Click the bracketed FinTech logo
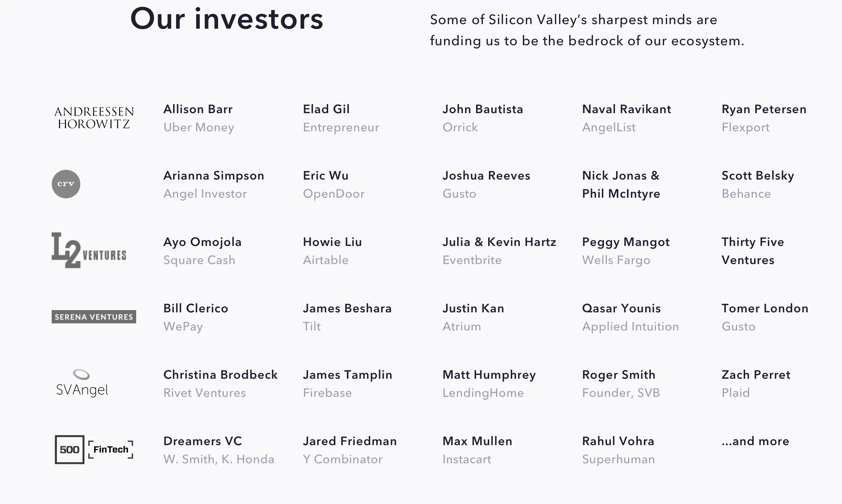 [111, 450]
